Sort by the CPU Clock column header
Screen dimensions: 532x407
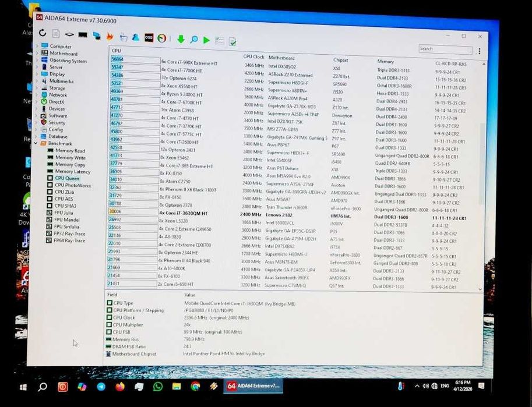click(253, 56)
